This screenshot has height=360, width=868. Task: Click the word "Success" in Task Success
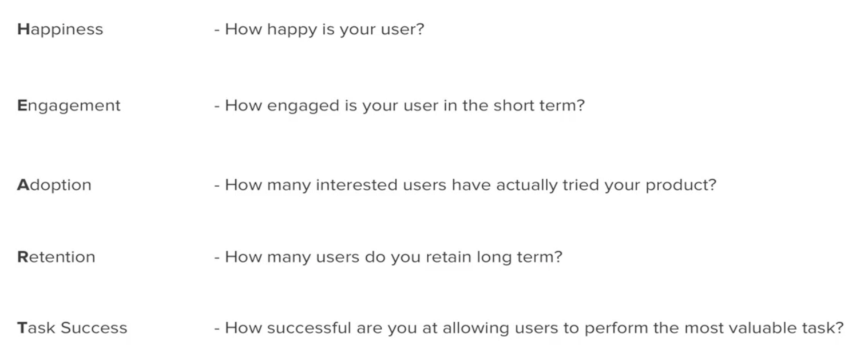tap(94, 328)
